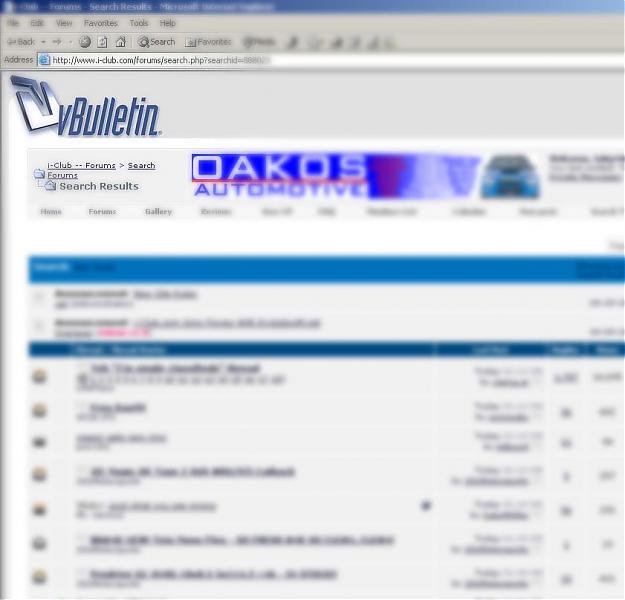Open the Favorites menu in menu bar

(100, 23)
